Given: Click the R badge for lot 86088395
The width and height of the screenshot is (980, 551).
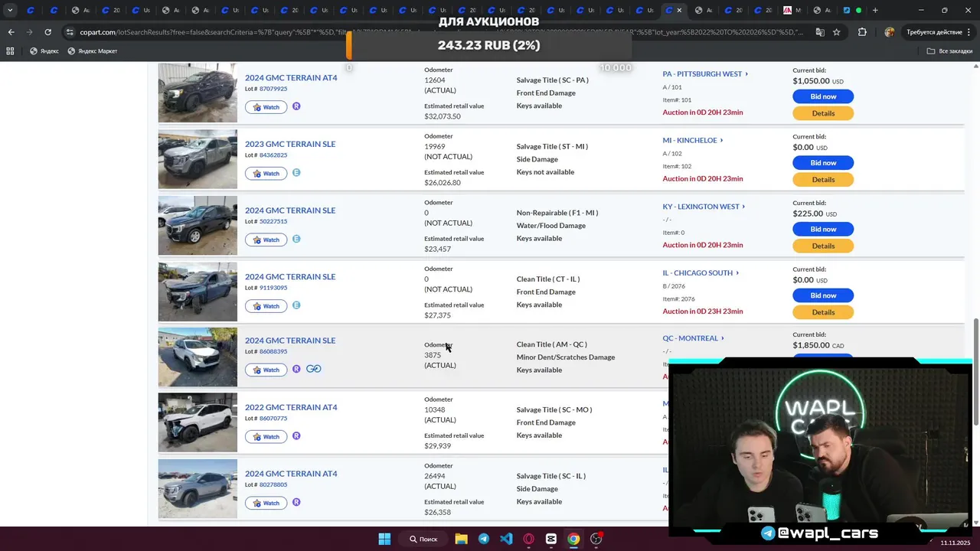Looking at the screenshot, I should coord(296,369).
